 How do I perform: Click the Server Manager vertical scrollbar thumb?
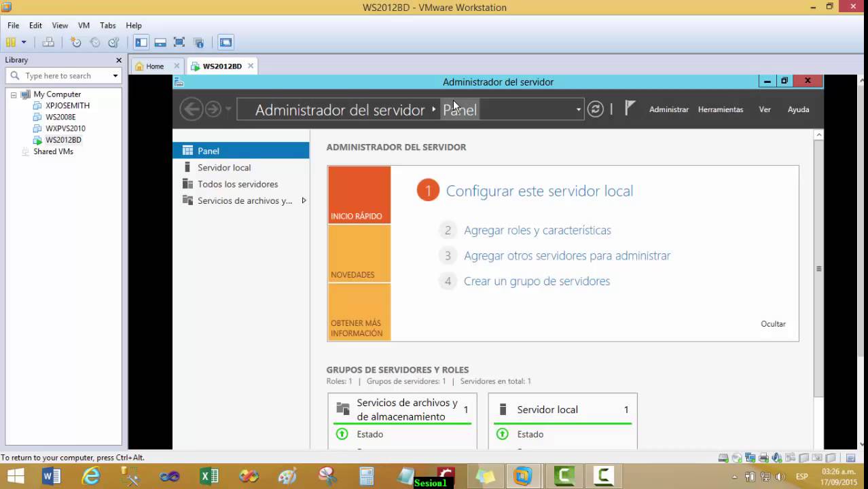818,269
